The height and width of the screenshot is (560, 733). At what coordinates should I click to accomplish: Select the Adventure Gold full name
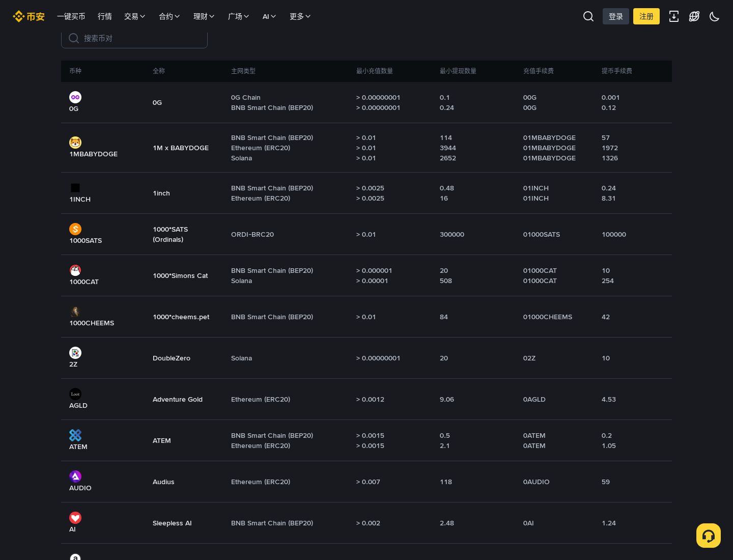tap(178, 399)
